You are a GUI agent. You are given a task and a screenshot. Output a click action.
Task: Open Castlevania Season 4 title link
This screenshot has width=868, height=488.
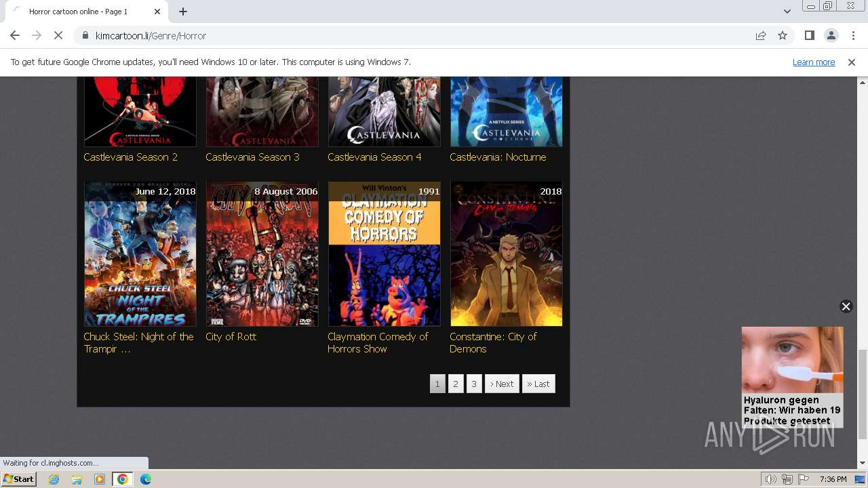pos(374,157)
